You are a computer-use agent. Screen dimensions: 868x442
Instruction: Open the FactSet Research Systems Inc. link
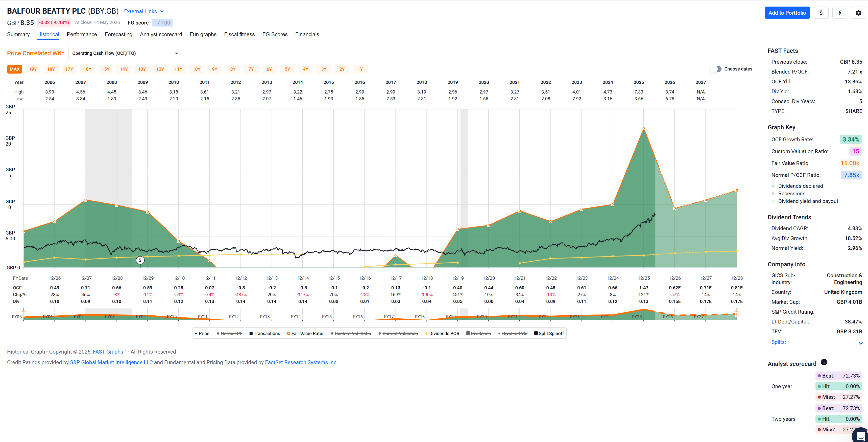point(301,362)
